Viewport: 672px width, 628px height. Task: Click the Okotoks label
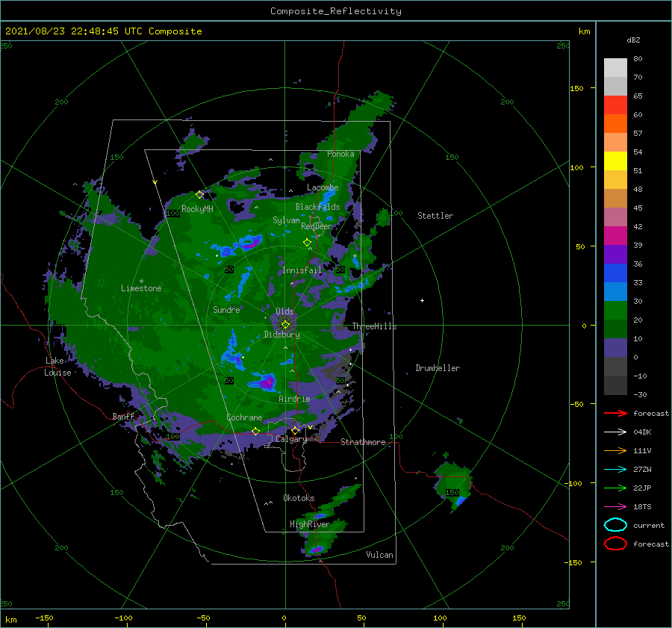coord(299,498)
